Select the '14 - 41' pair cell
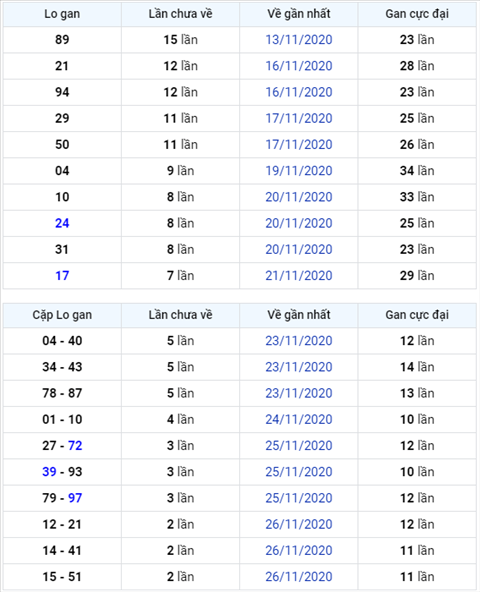This screenshot has height=592, width=480. (62, 550)
